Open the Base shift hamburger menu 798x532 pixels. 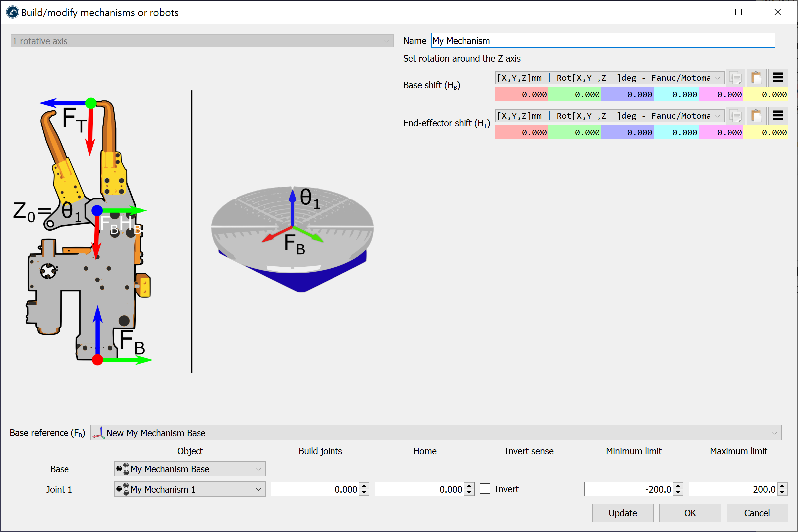[778, 78]
